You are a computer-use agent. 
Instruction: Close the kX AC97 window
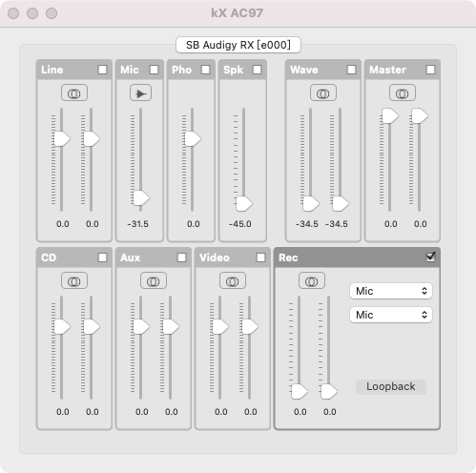(x=13, y=13)
